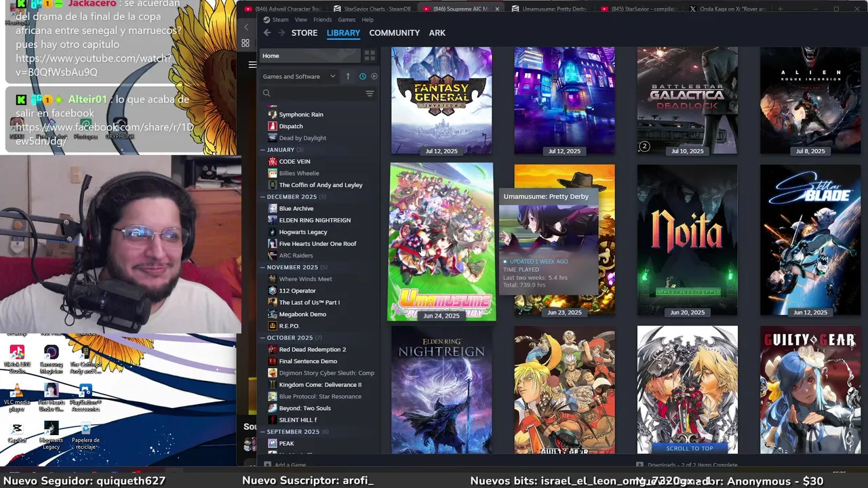The width and height of the screenshot is (868, 488).
Task: Switch to the STORE section
Action: pyautogui.click(x=304, y=33)
